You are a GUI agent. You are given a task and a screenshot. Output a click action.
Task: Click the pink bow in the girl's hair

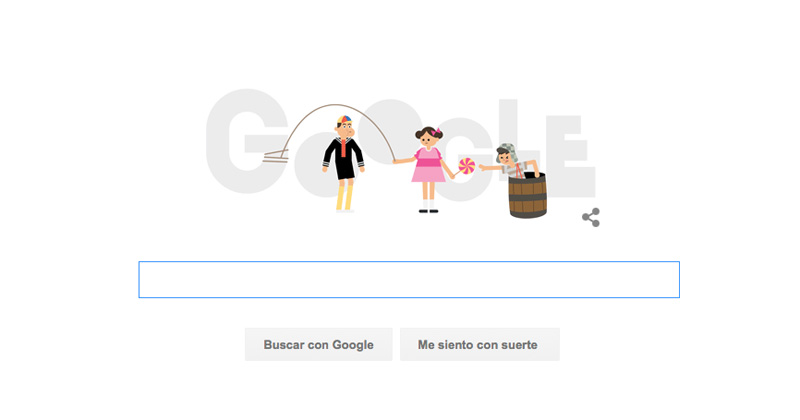(x=436, y=132)
